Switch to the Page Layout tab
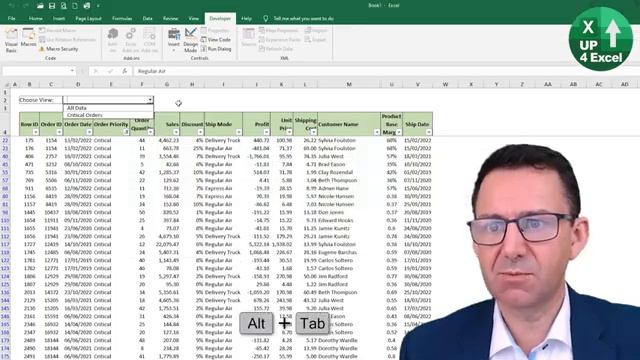640x360 pixels. click(88, 18)
